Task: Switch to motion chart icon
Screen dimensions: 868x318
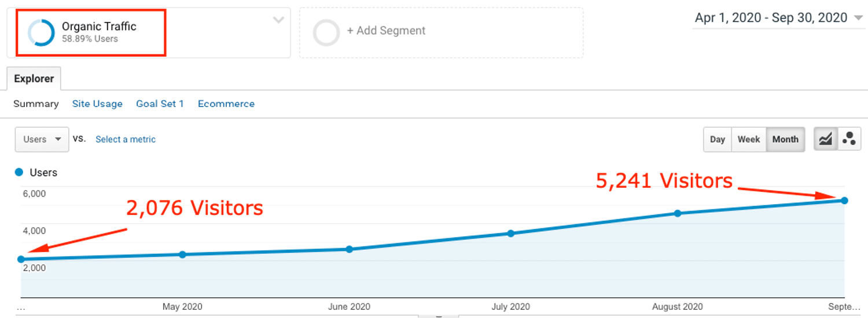Action: [x=849, y=139]
